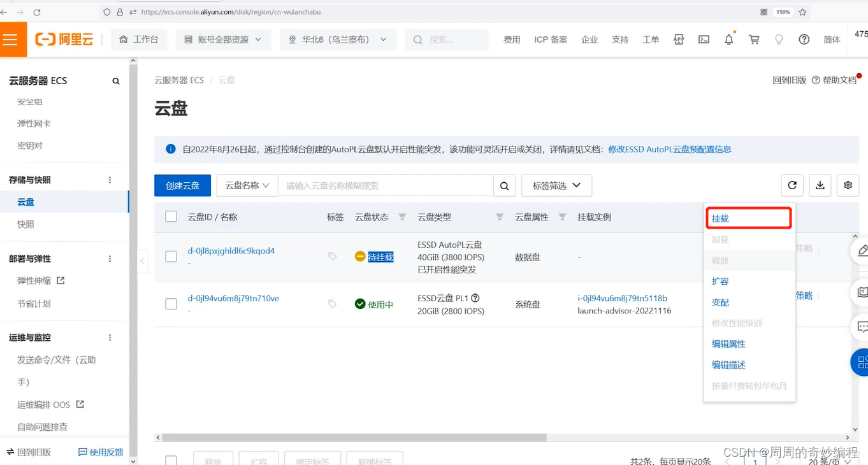
Task: Click the lightbulb icon in header
Action: pos(778,39)
